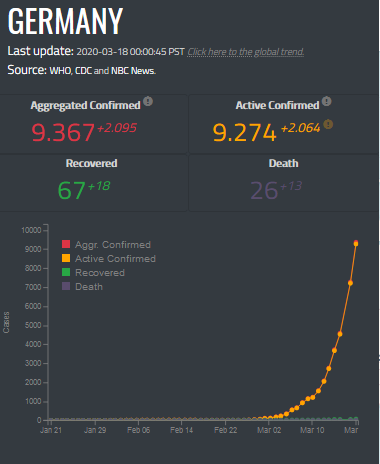Click the info icon beside Aggregated Confirmed
This screenshot has width=380, height=464.
[148, 101]
